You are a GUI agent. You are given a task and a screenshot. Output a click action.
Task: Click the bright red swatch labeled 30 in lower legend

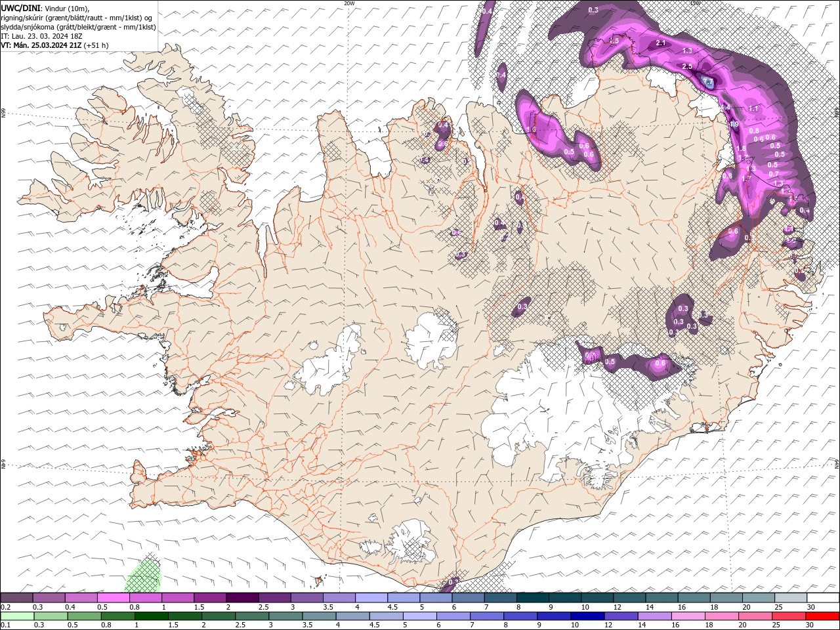coord(822,616)
